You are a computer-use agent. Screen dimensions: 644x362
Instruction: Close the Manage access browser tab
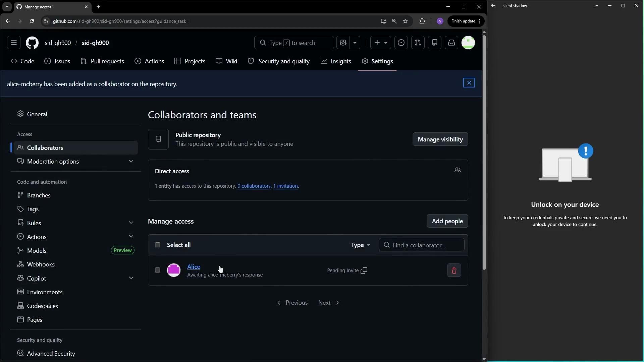[x=86, y=7]
